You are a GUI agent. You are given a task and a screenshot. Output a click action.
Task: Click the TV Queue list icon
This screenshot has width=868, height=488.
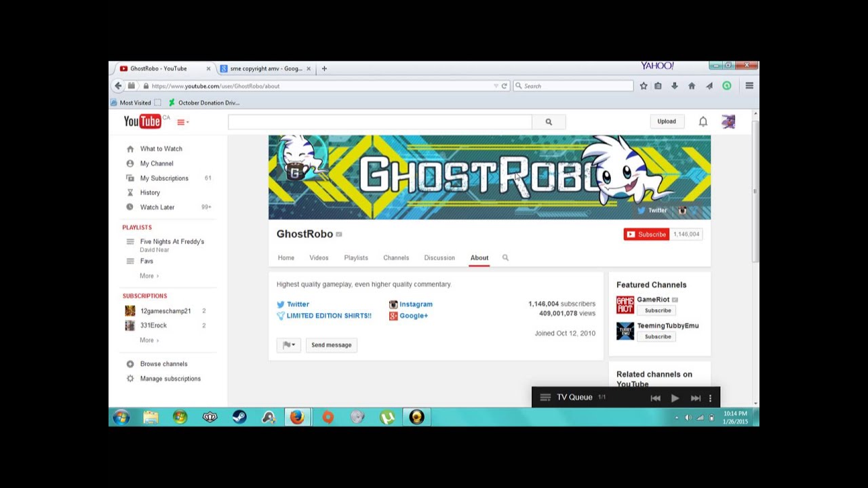coord(545,397)
